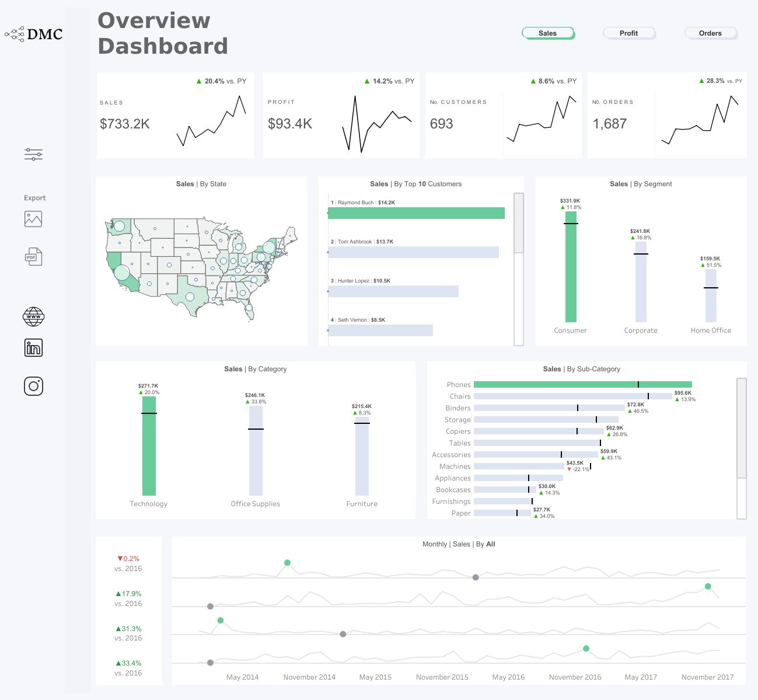Image resolution: width=758 pixels, height=700 pixels.
Task: Click the DMC logo
Action: point(34,34)
